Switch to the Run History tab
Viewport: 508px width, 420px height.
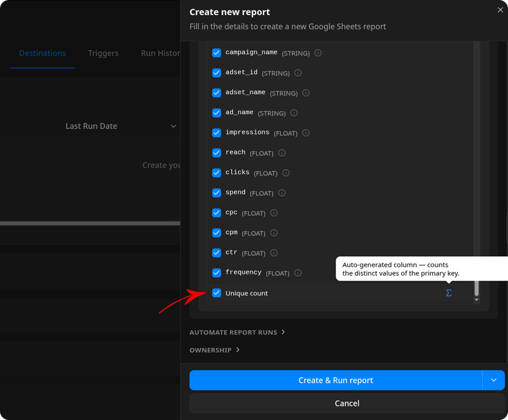[x=160, y=53]
